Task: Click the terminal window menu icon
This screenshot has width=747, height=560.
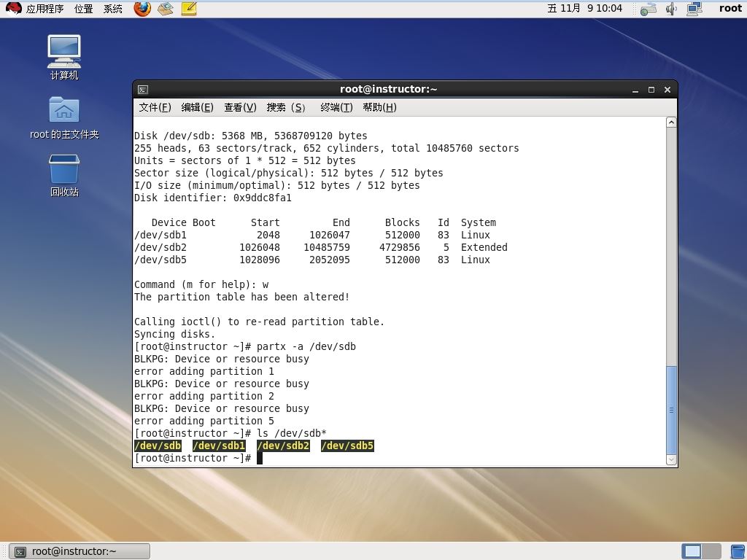Action: 143,90
